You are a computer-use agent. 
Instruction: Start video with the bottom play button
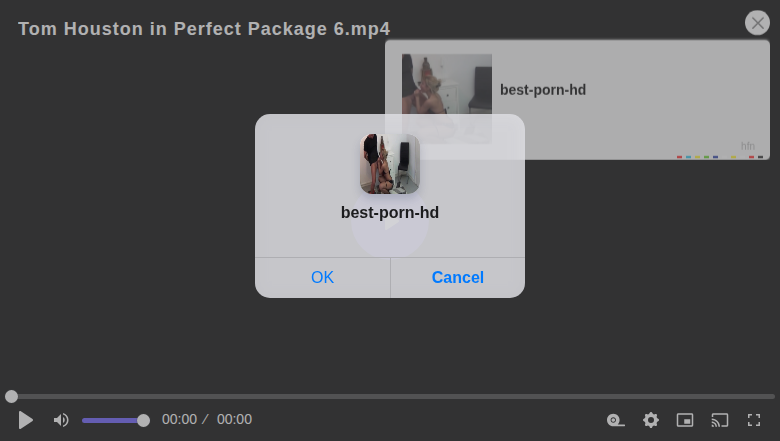25,420
